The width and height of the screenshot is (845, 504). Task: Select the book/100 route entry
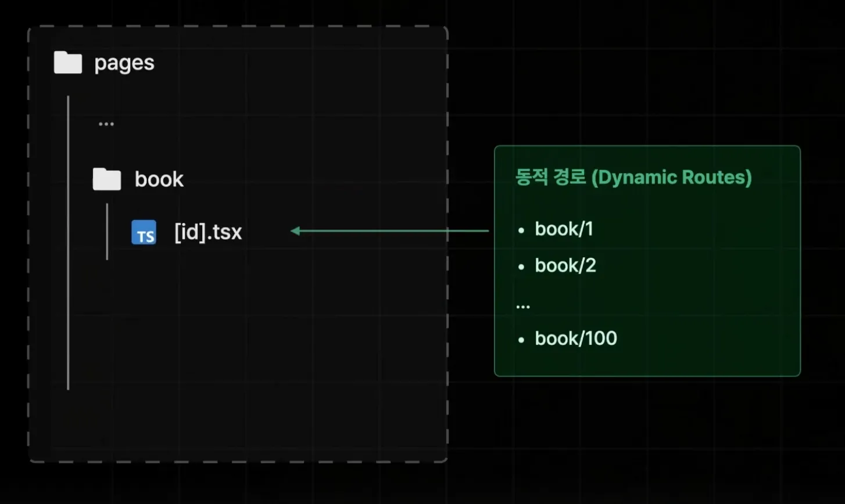pyautogui.click(x=575, y=339)
